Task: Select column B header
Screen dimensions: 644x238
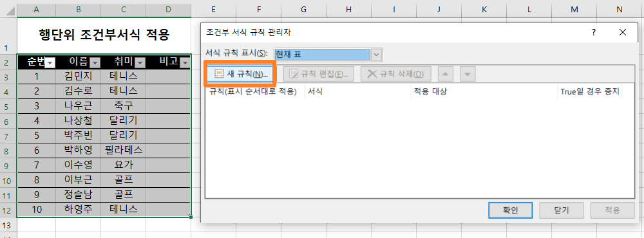Action: 78,10
